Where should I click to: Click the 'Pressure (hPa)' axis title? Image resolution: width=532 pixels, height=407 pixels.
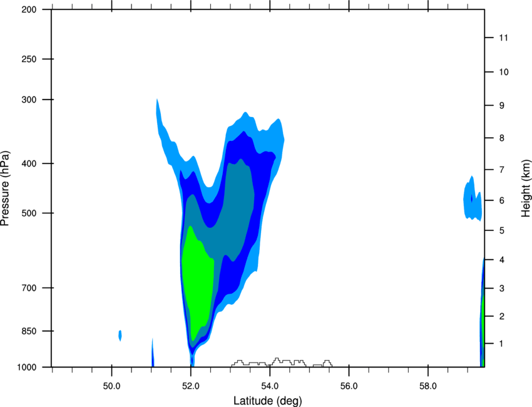pyautogui.click(x=5, y=188)
